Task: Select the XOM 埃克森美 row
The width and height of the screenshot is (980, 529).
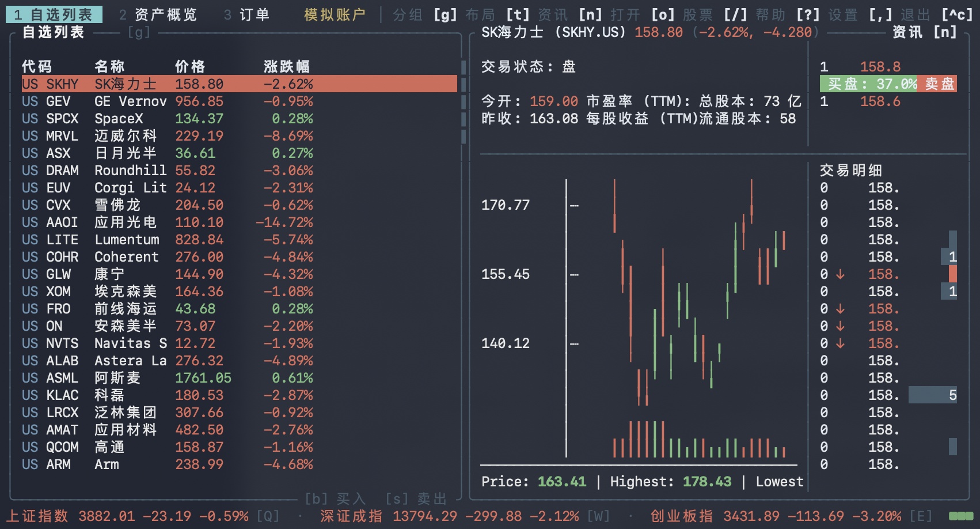Action: [240, 292]
